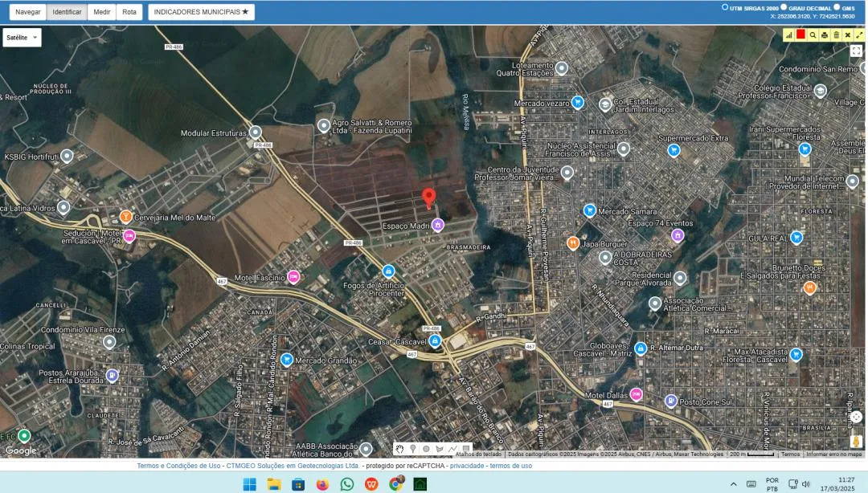Click Informar erro no mapa

[833, 454]
